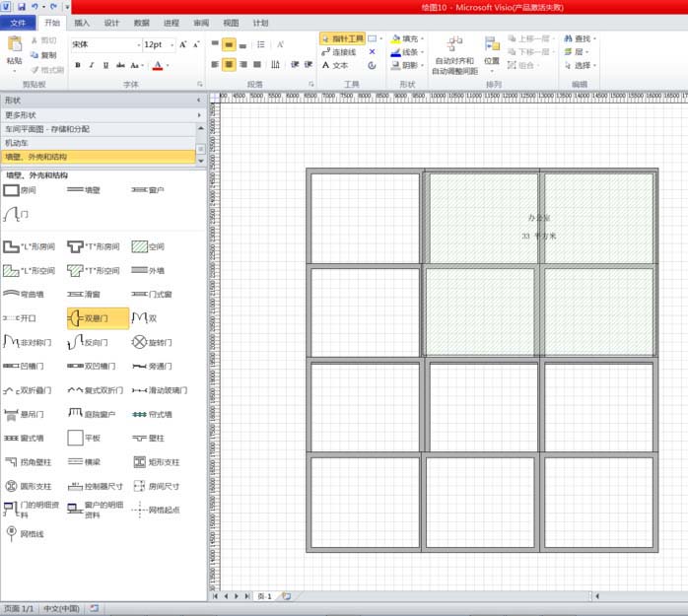Viewport: 688px width, 616px height.
Task: Select the Room (房间) shape
Action: click(x=20, y=190)
